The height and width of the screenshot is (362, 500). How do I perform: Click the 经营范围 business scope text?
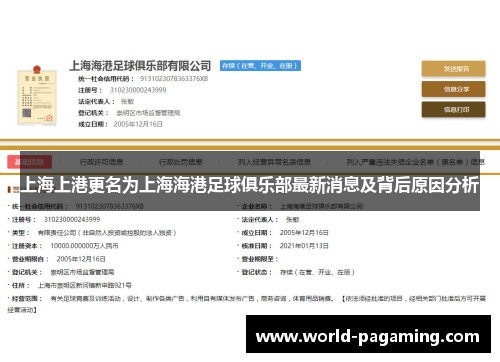[246, 304]
